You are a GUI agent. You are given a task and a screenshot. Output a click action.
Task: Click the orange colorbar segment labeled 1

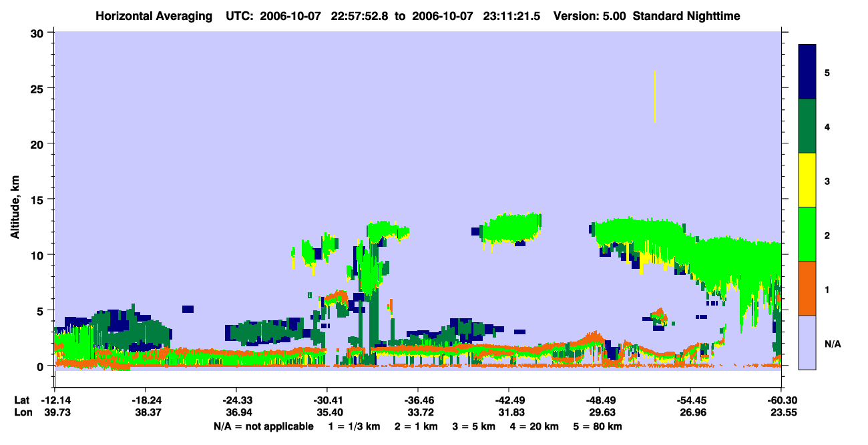(x=807, y=288)
